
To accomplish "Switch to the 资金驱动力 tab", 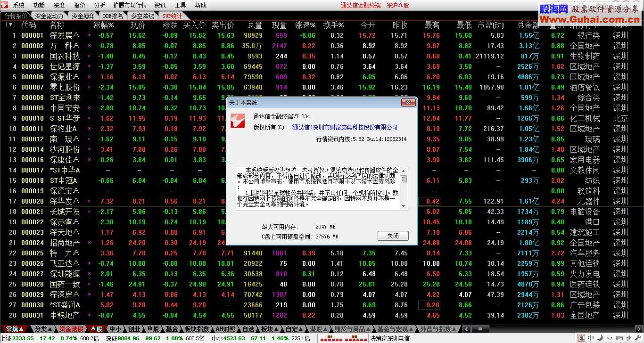I will [x=49, y=16].
